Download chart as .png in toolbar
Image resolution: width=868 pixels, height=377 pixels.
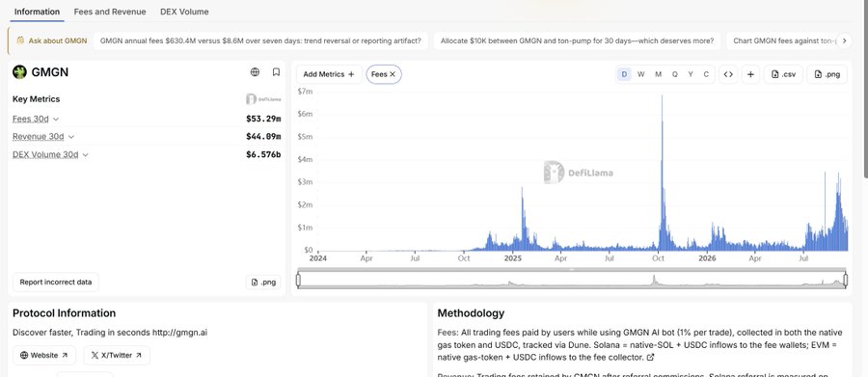(827, 74)
